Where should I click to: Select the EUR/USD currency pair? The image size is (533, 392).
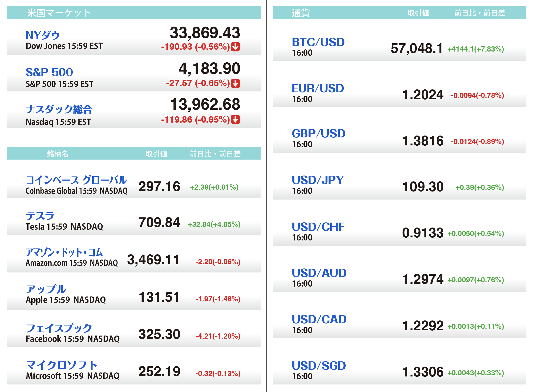click(318, 88)
